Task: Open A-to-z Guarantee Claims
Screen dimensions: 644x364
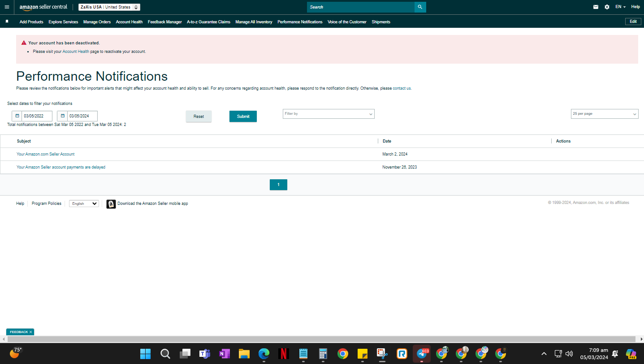Action: pos(208,22)
